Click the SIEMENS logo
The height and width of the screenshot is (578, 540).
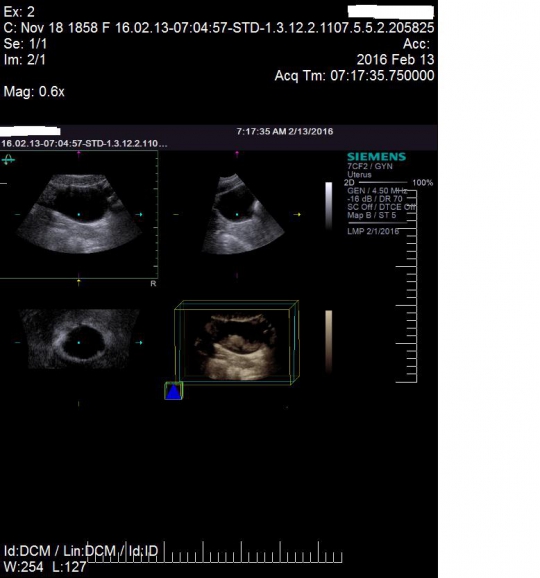pos(376,157)
